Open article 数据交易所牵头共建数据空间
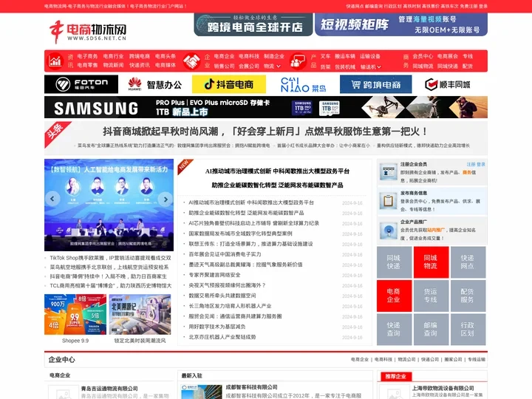 click(x=222, y=296)
